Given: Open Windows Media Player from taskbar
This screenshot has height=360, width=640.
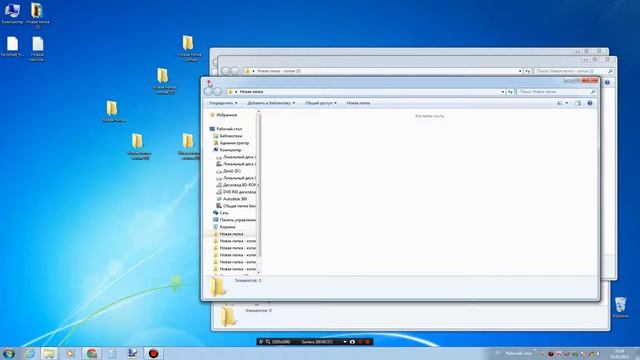Looking at the screenshot, I should tap(70, 353).
